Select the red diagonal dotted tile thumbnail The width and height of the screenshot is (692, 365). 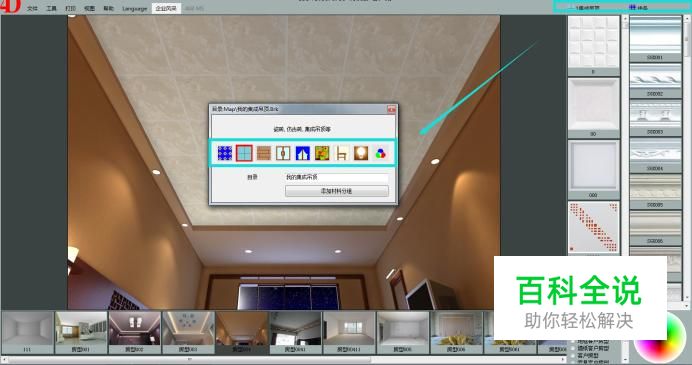click(x=594, y=227)
